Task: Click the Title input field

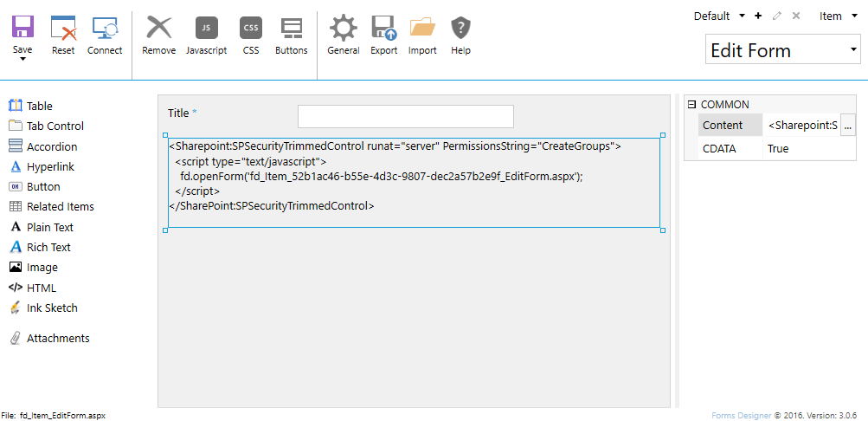Action: pyautogui.click(x=406, y=116)
